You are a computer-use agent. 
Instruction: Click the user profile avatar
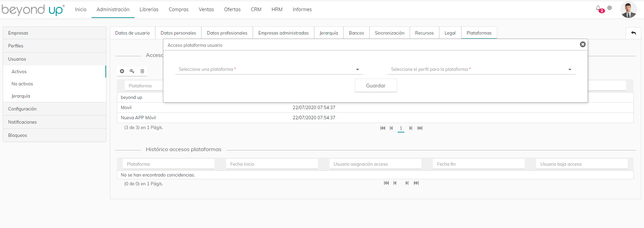point(628,10)
